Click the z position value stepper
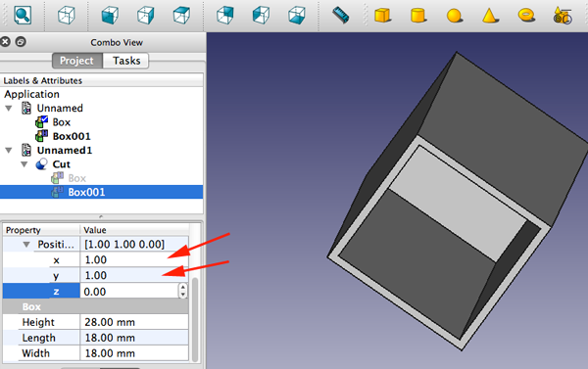This screenshot has width=588, height=369. coord(182,291)
